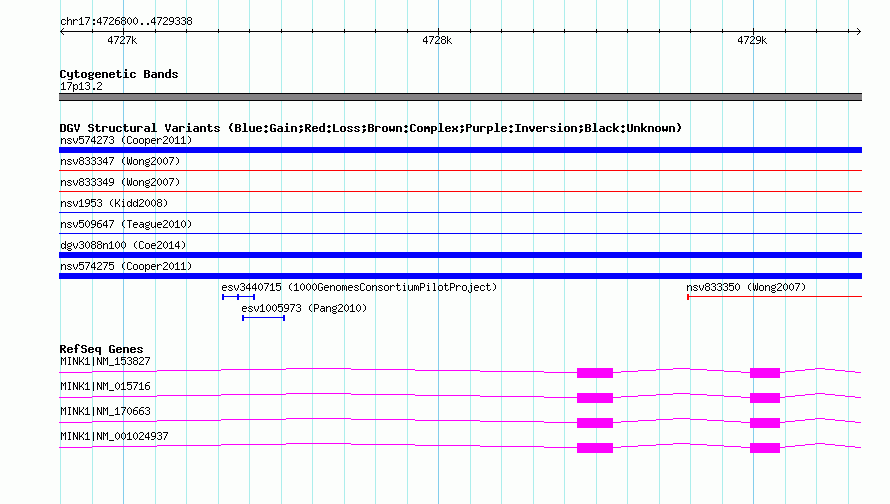The image size is (890, 504).
Task: Click the MINK1|NM_015716 transcript label
Action: point(105,387)
